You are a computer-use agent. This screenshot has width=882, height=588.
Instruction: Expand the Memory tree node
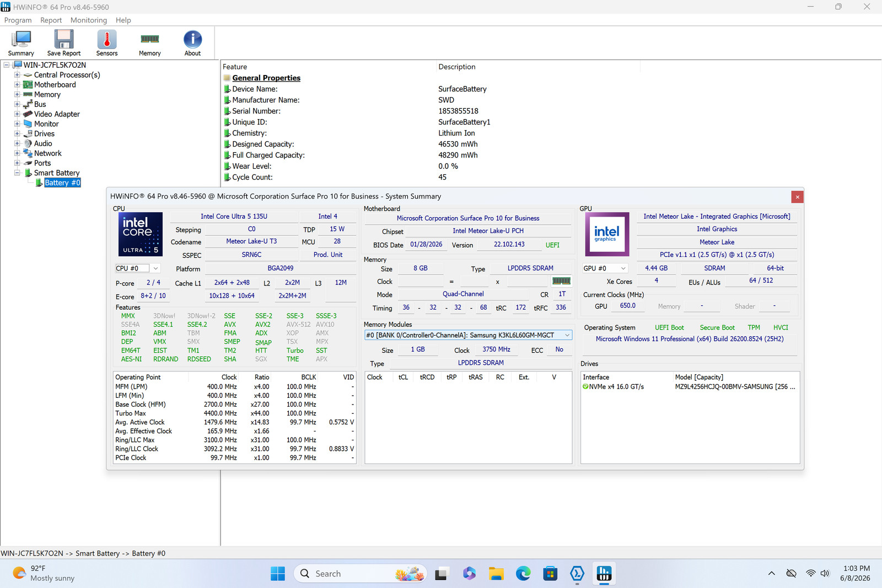pos(17,95)
